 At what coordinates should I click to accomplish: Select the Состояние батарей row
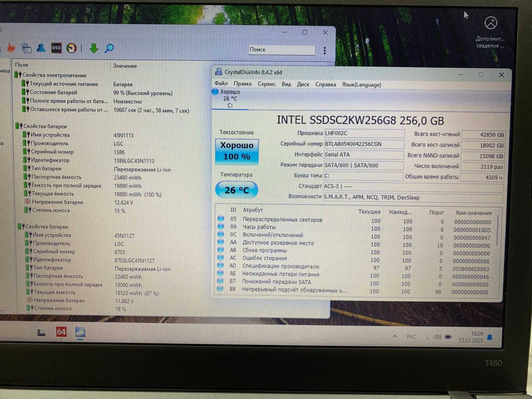point(97,93)
